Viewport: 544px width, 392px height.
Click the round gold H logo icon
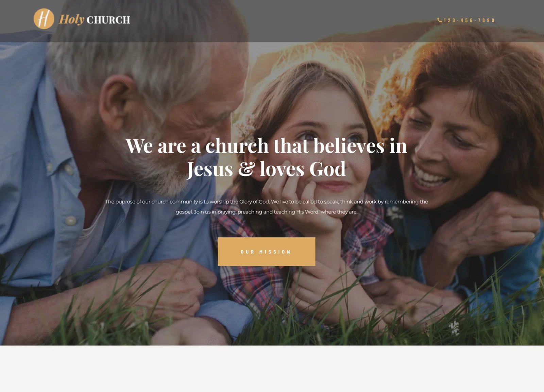coord(44,19)
